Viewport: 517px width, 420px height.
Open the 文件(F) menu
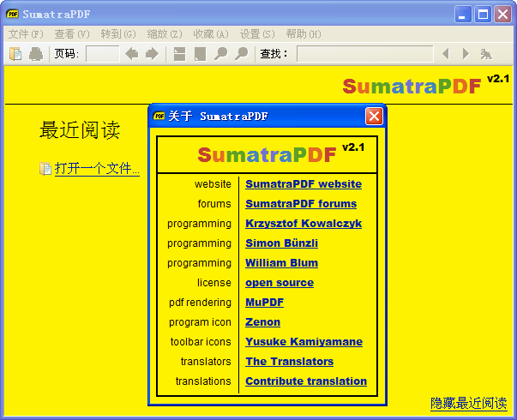point(26,34)
